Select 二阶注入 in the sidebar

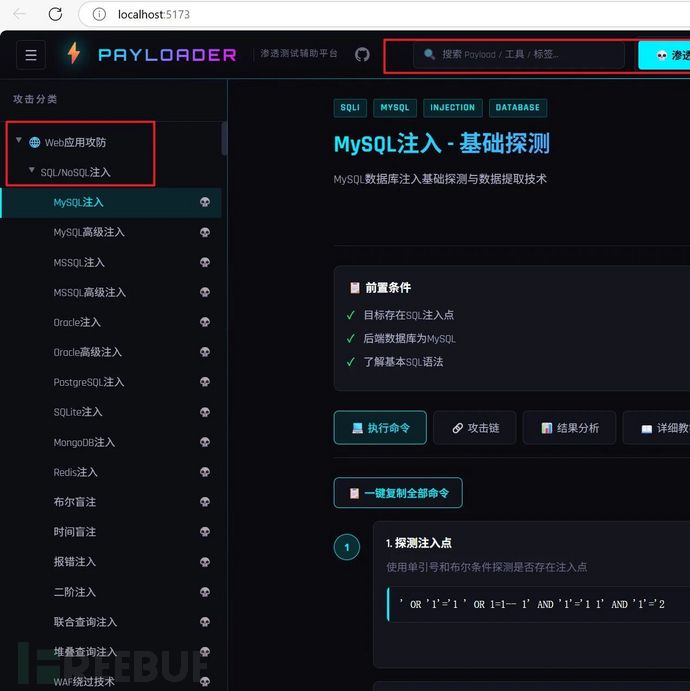(111, 592)
